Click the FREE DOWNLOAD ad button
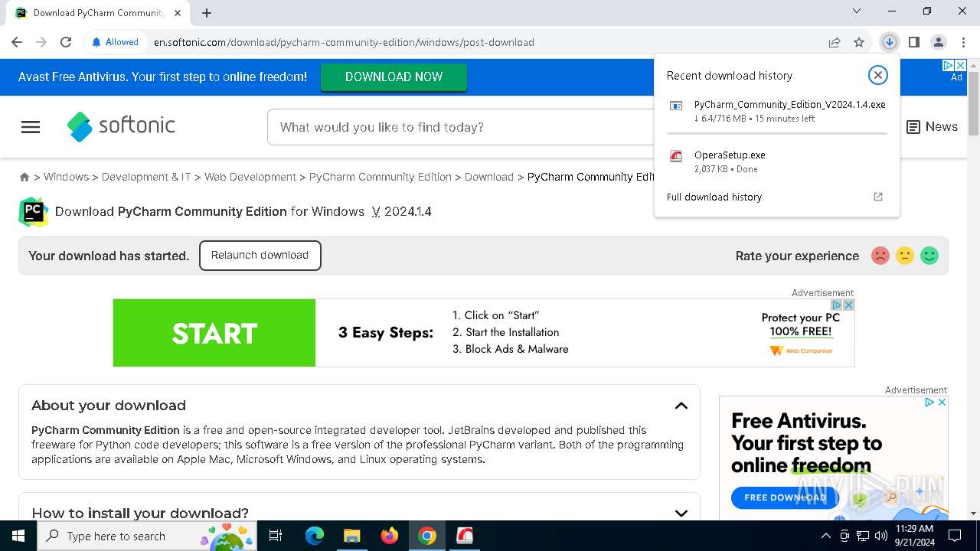Viewport: 980px width, 551px height. (x=785, y=497)
